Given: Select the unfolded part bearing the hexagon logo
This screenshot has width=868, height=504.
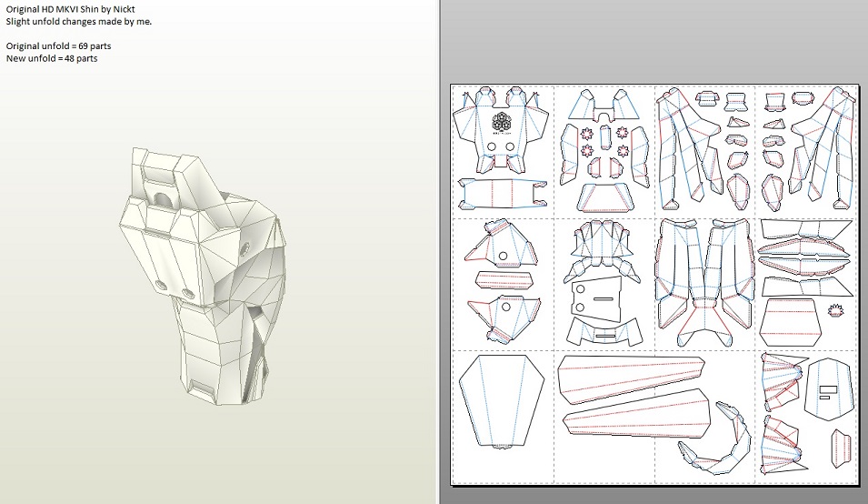Looking at the screenshot, I should (x=501, y=130).
